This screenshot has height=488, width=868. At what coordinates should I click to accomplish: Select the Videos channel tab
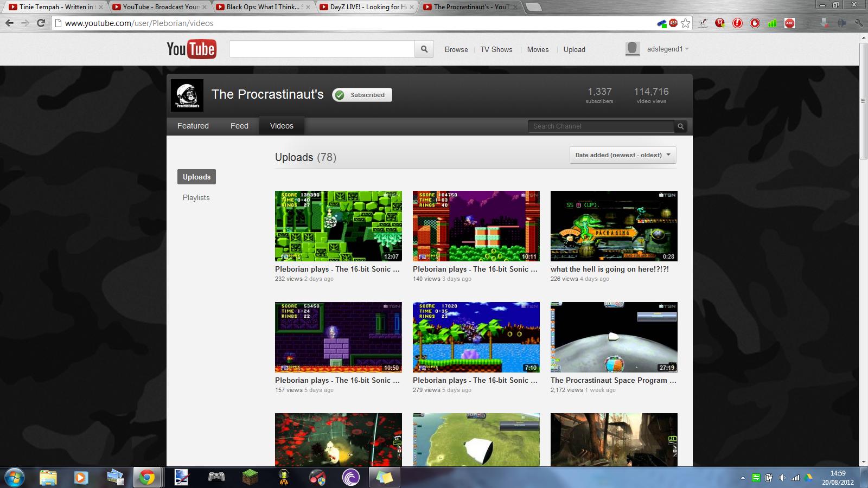tap(282, 126)
